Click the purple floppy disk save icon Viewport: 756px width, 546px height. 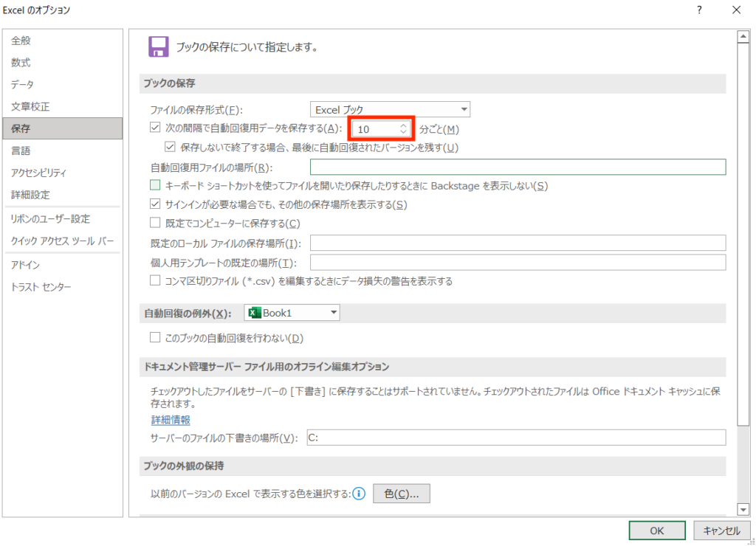(157, 47)
